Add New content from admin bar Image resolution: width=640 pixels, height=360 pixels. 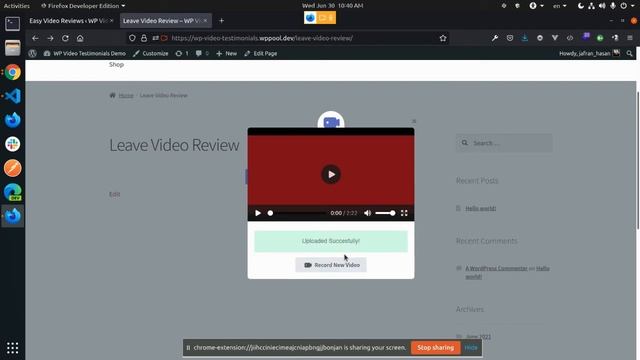(227, 53)
